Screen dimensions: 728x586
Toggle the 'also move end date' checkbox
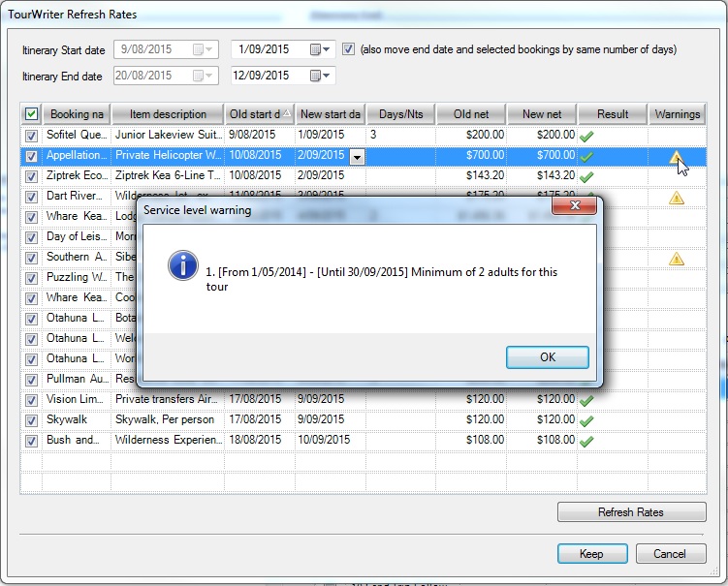[x=349, y=49]
